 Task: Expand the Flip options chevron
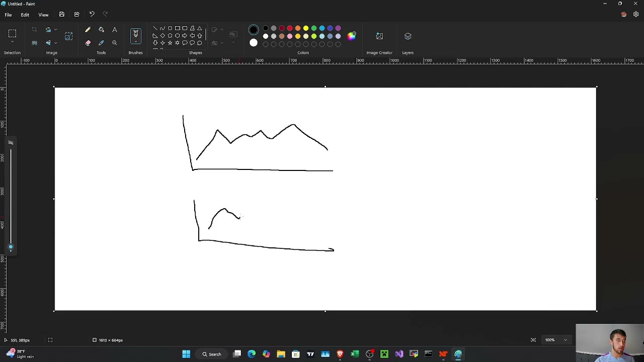[55, 43]
